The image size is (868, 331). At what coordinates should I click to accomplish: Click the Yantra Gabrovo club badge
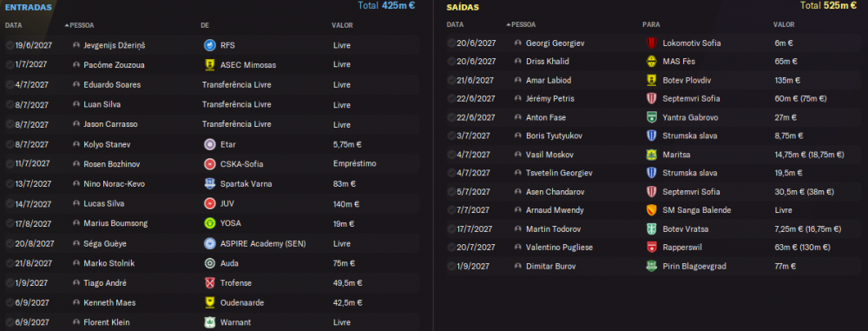coord(651,117)
